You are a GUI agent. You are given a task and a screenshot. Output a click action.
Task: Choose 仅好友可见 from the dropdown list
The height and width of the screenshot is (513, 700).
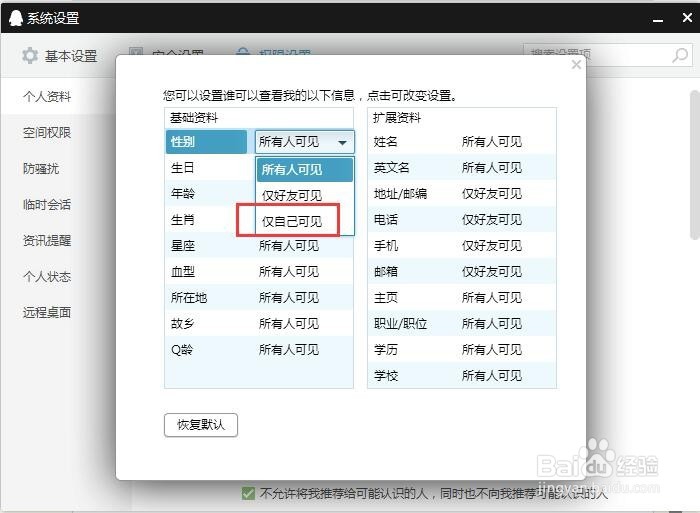point(305,196)
